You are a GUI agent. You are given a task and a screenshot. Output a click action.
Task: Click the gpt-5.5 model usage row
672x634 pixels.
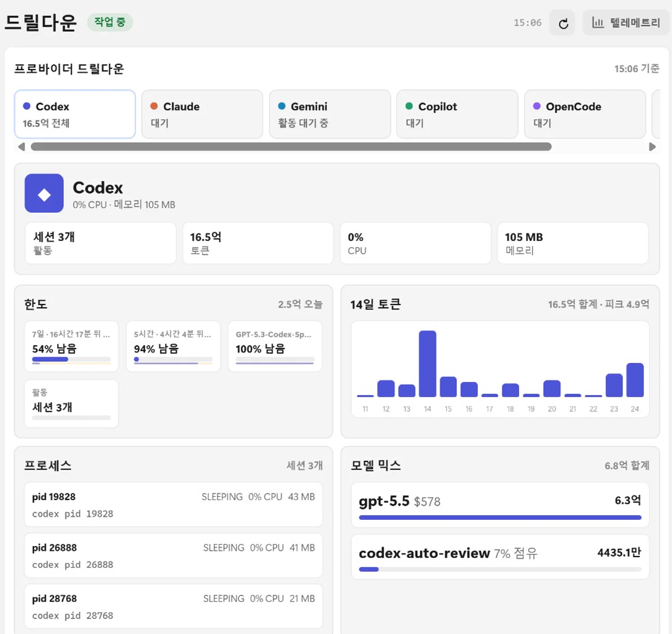[x=500, y=505]
